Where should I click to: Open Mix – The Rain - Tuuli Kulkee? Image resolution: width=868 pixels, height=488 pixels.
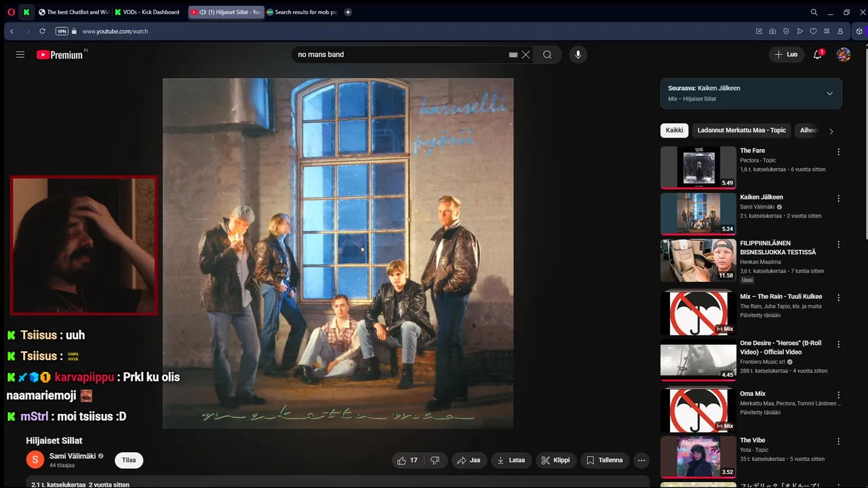(781, 297)
